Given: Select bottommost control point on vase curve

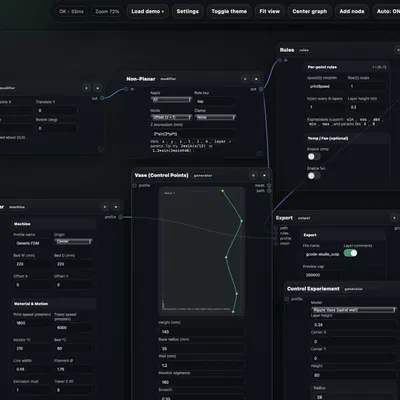Looking at the screenshot, I should tap(233, 312).
